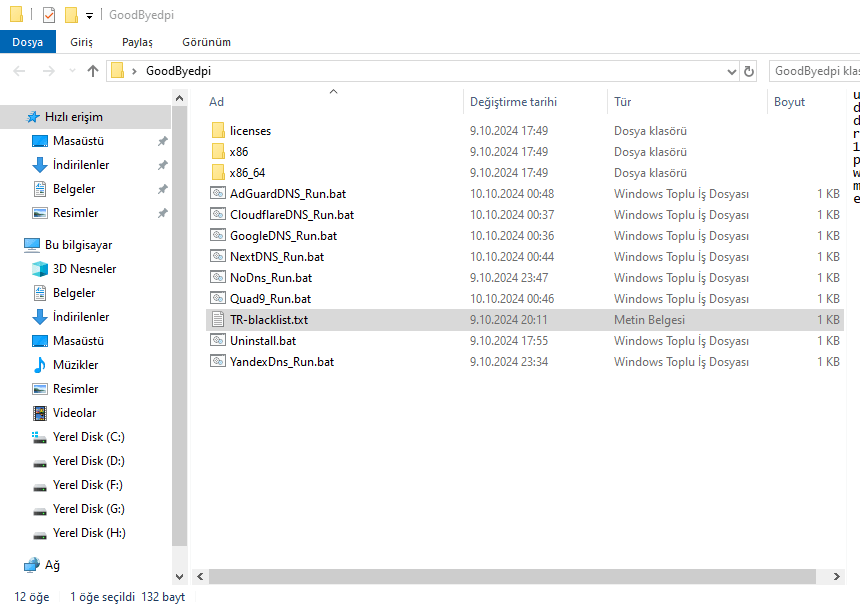Click the navigation pane scroll down arrow
Screen dimensions: 860x608
tap(179, 577)
